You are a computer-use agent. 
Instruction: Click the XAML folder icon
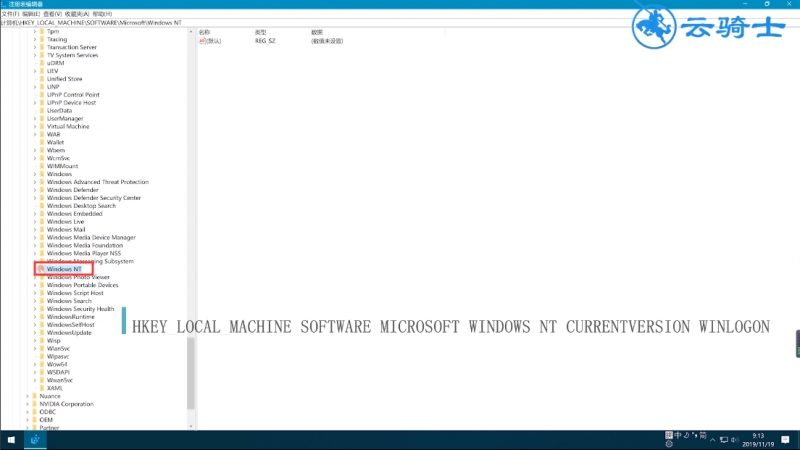pyautogui.click(x=42, y=388)
